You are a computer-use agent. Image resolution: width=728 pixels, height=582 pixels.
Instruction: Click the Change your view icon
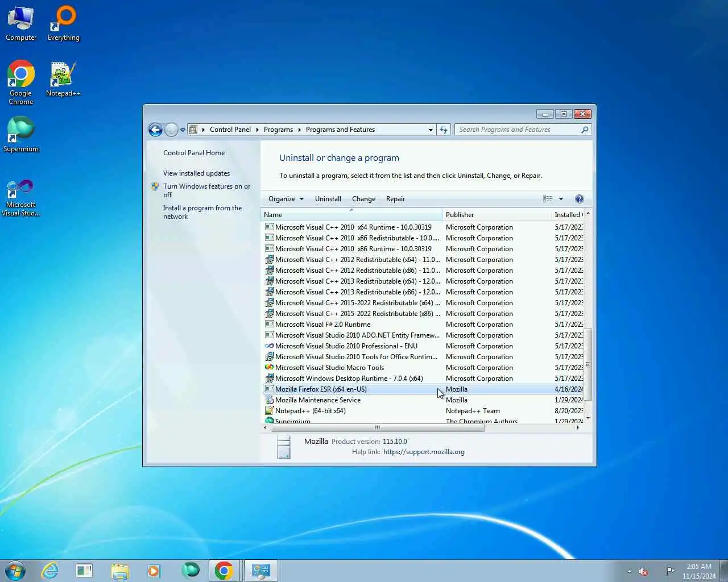547,199
